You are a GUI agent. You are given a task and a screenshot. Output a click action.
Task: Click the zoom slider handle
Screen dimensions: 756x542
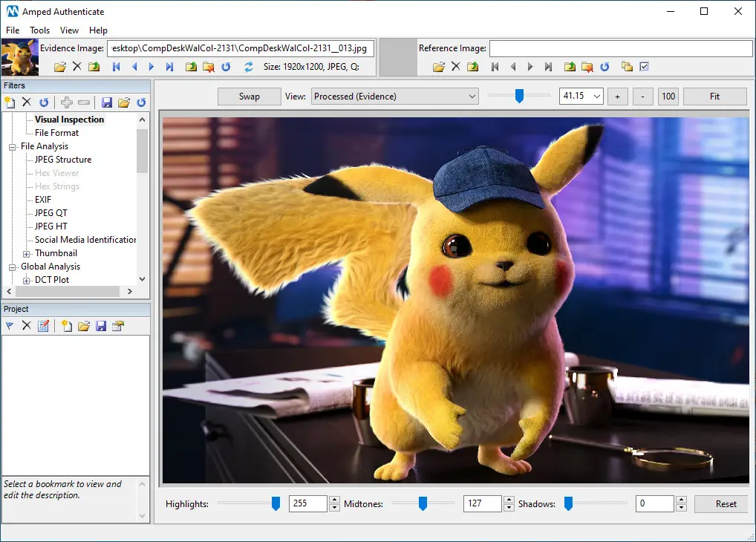[x=519, y=96]
